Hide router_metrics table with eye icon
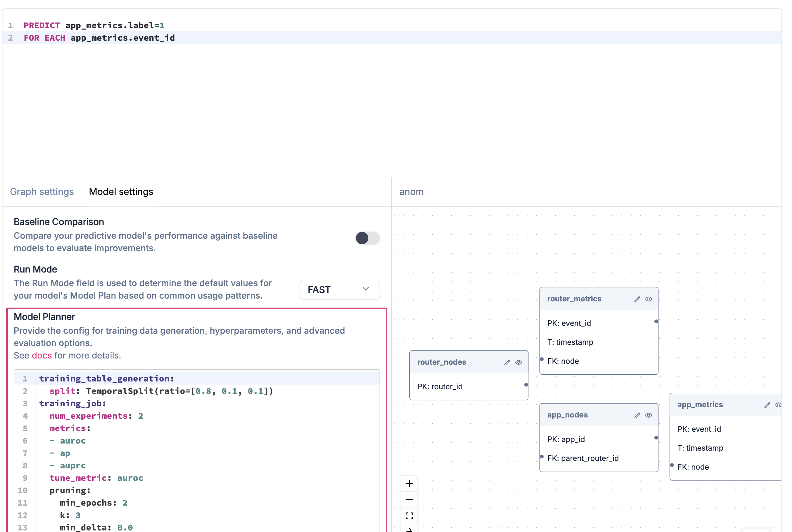Viewport: 792px width, 532px height. 649,299
